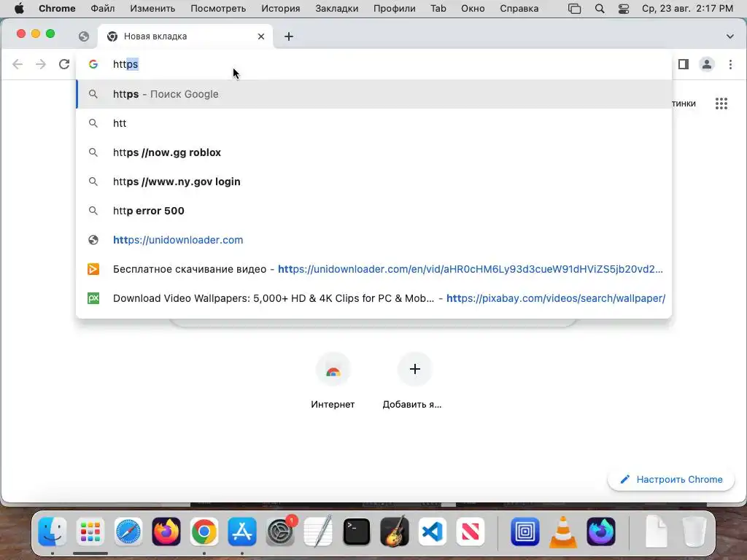
Task: Click Настроить Chrome button
Action: click(671, 480)
